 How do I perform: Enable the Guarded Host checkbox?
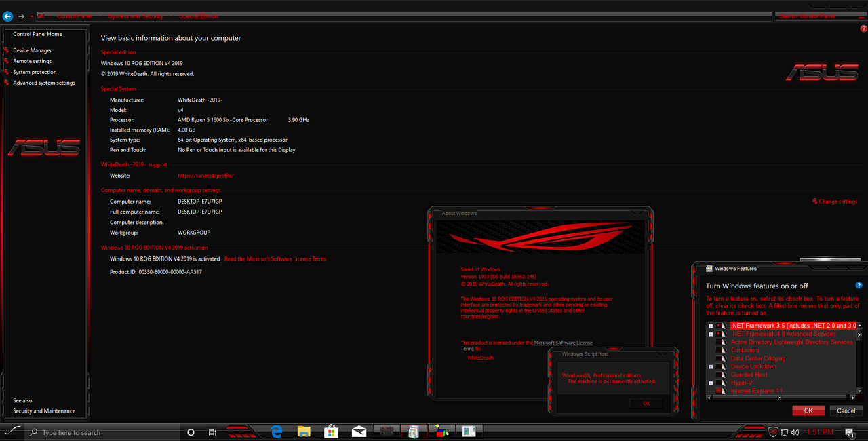[x=718, y=375]
